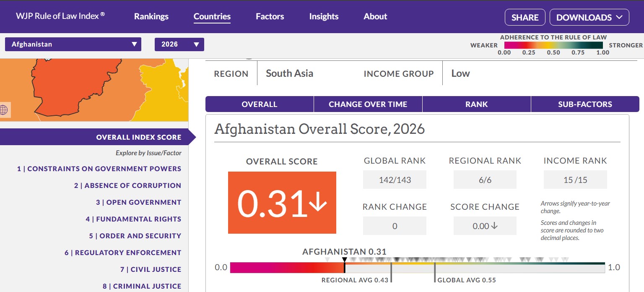This screenshot has width=644, height=292.
Task: Click the Low income group text
Action: pyautogui.click(x=460, y=73)
